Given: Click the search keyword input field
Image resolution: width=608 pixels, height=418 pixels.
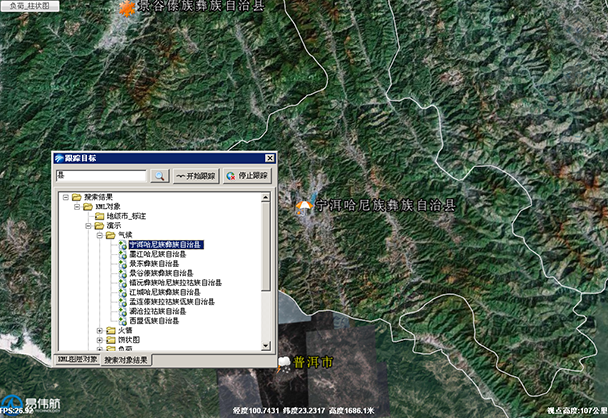Looking at the screenshot, I should 101,176.
